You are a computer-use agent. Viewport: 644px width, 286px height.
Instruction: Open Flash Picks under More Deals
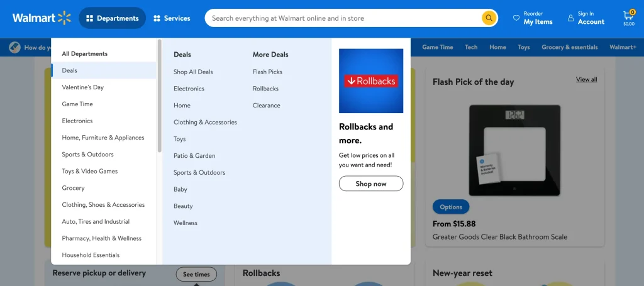[267, 72]
